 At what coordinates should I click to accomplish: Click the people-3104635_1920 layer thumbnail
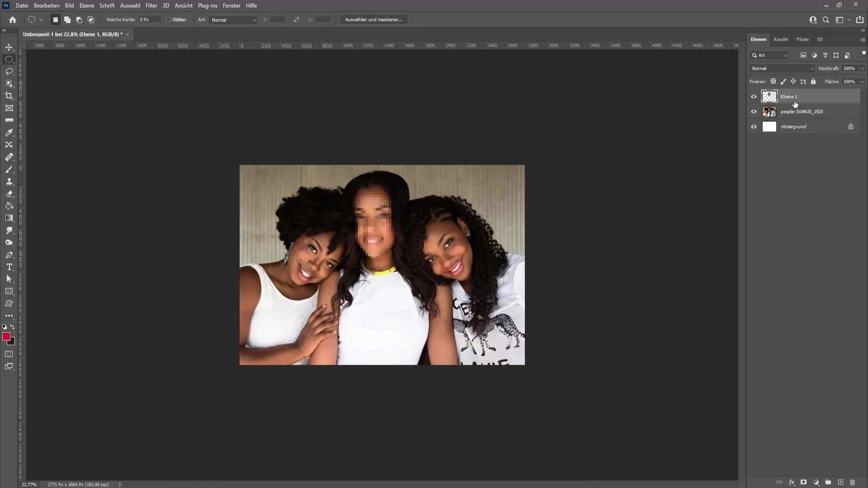(x=769, y=112)
